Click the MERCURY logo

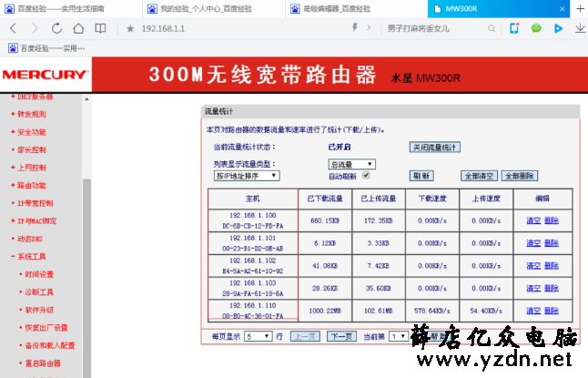[x=46, y=75]
